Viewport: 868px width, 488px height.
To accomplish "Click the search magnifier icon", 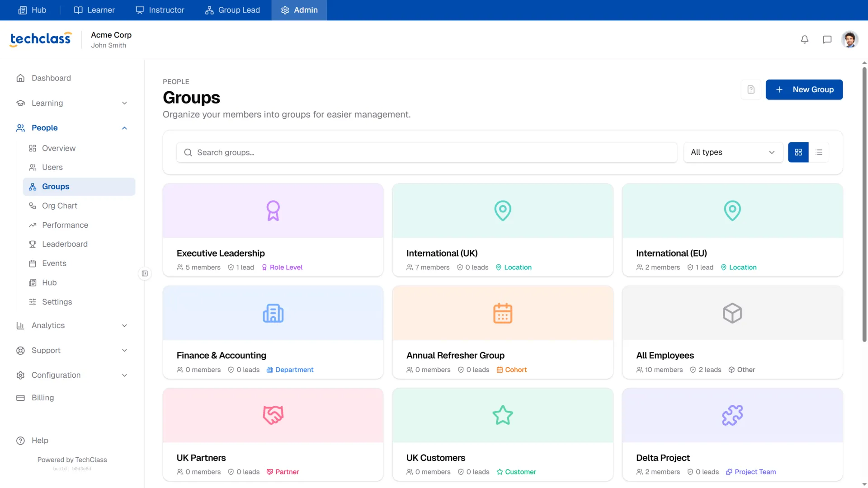I will click(188, 153).
